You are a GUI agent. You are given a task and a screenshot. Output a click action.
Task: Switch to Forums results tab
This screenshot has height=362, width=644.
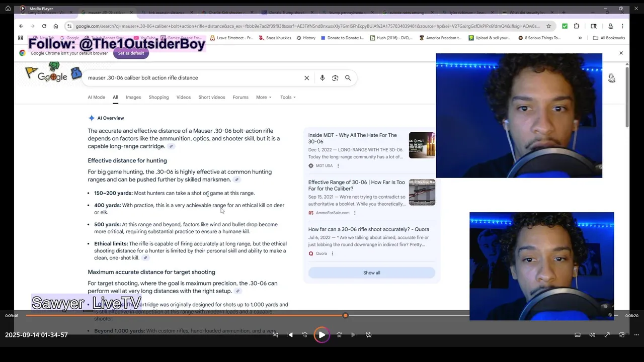pos(240,97)
